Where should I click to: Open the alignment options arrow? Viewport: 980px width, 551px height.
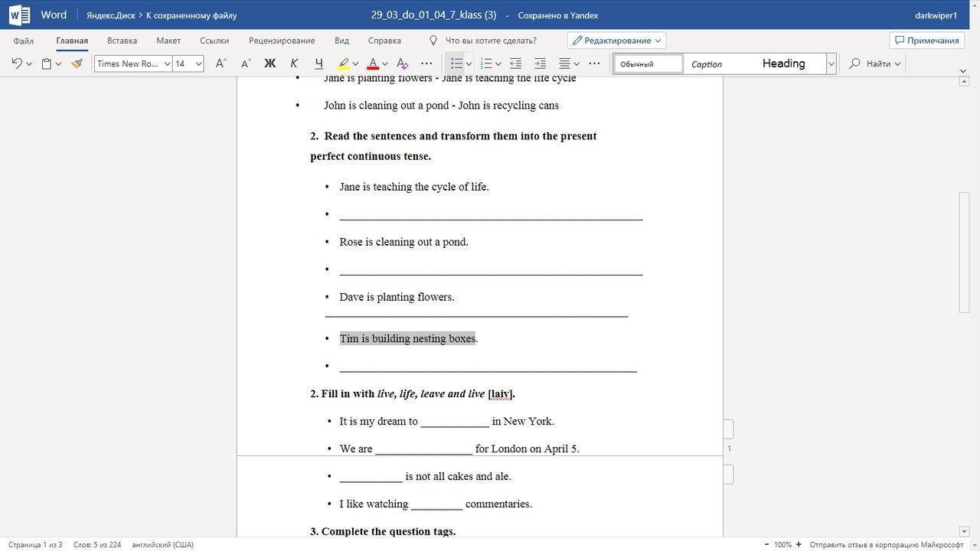pyautogui.click(x=577, y=64)
